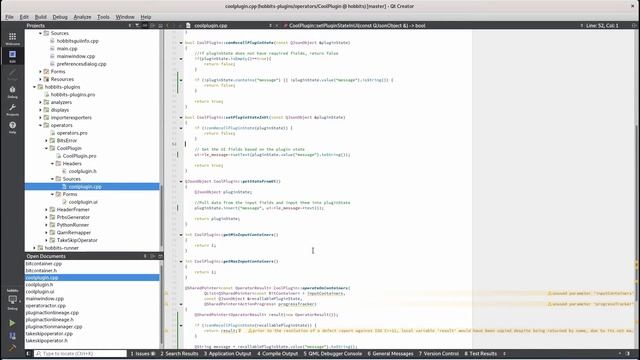
Task: Show the QML Debugger Console pane
Action: (x=333, y=353)
